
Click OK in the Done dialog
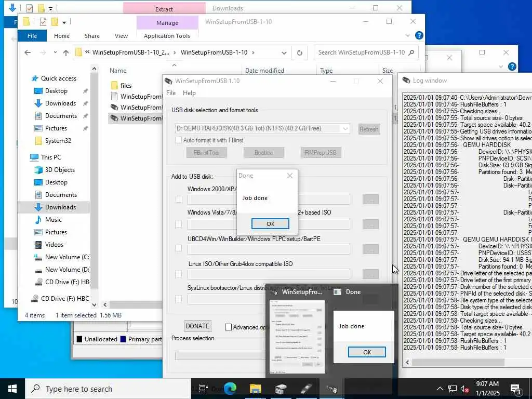tap(270, 224)
